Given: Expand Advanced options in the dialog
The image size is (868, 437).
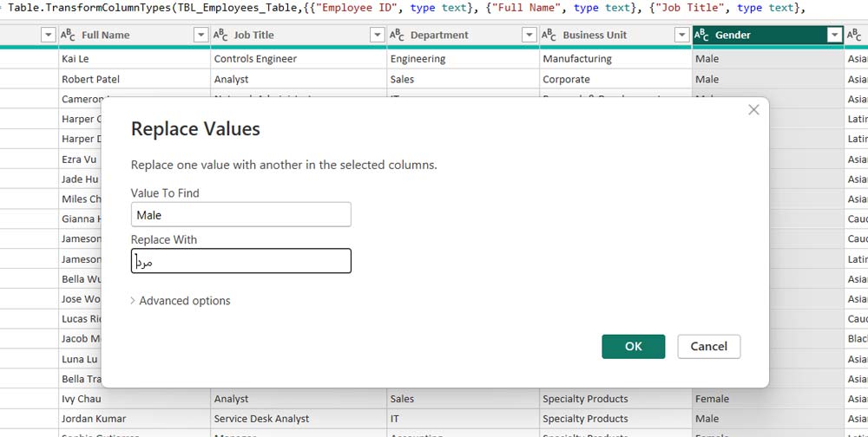Looking at the screenshot, I should click(x=181, y=301).
